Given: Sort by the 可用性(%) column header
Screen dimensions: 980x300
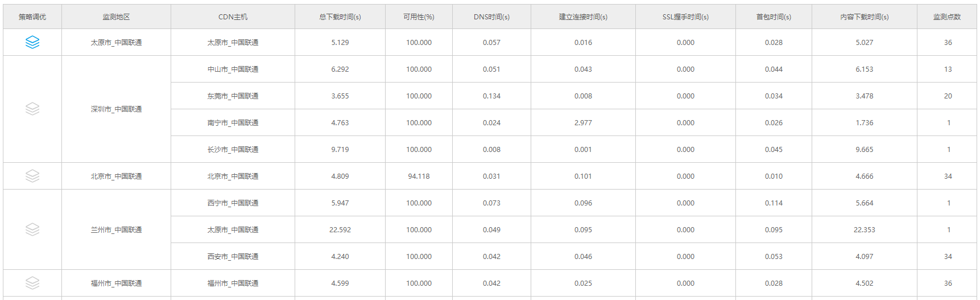Looking at the screenshot, I should tap(419, 17).
